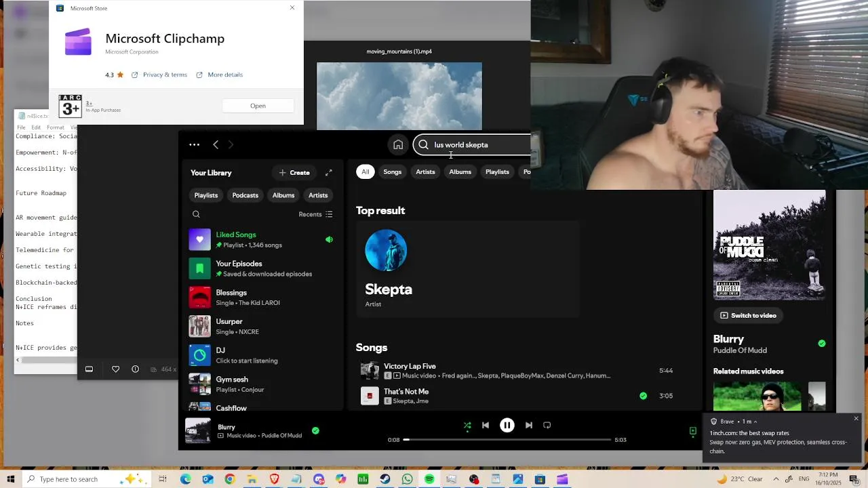Click the info icon in Photos viewer
The height and width of the screenshot is (488, 868).
[135, 369]
